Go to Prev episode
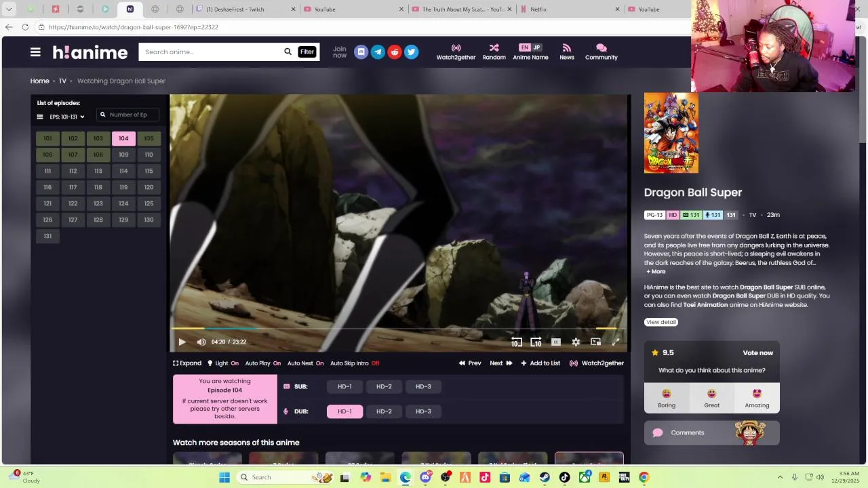868x488 pixels. (470, 363)
